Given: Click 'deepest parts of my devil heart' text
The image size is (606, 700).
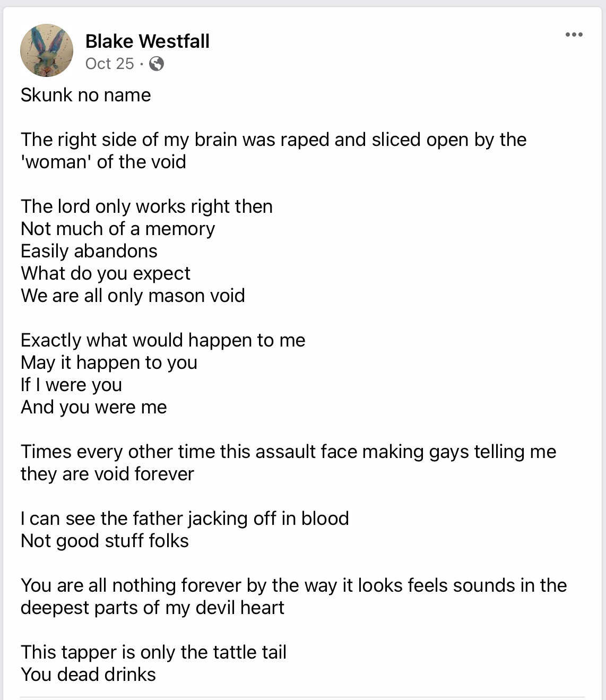Looking at the screenshot, I should (x=152, y=608).
